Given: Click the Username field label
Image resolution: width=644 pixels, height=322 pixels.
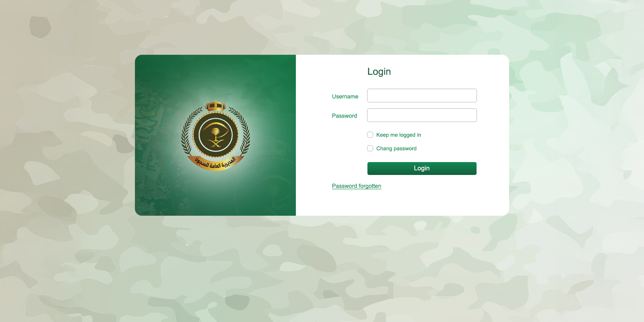Looking at the screenshot, I should pyautogui.click(x=345, y=97).
